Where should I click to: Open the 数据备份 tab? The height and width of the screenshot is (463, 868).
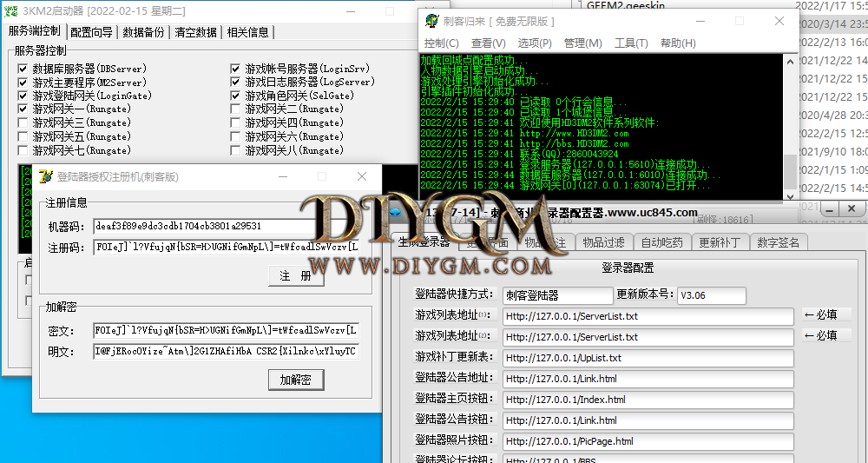pos(143,32)
